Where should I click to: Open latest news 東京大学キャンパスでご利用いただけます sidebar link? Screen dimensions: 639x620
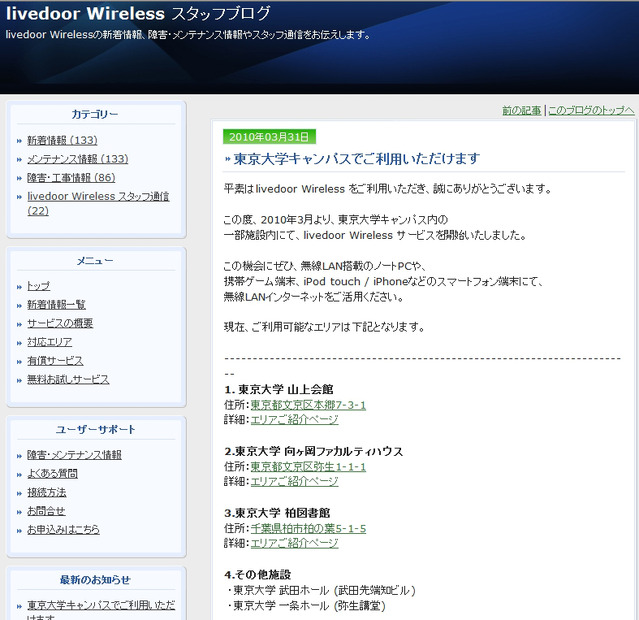[x=101, y=610]
